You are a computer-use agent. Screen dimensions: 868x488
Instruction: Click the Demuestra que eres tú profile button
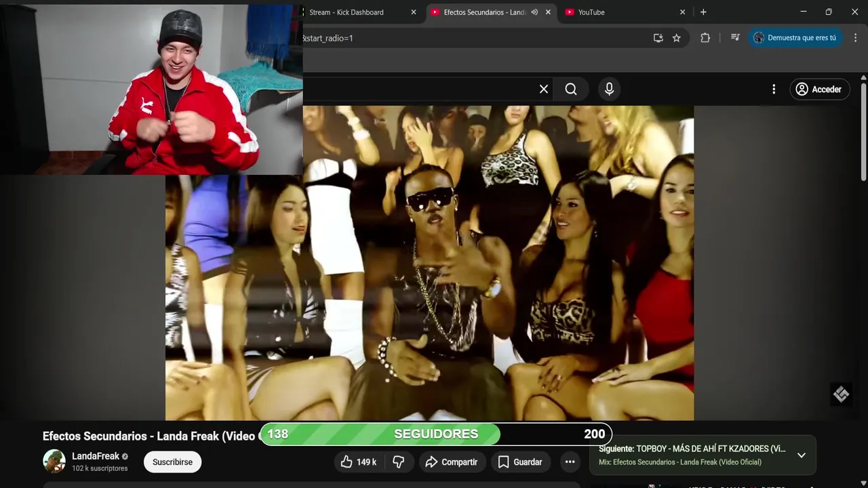tap(795, 38)
